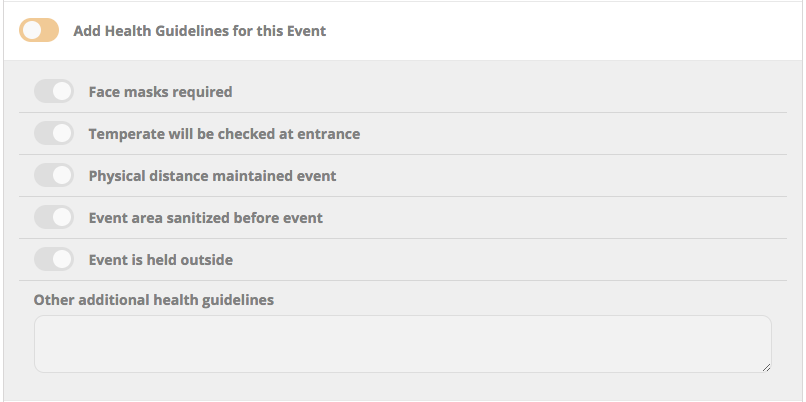Click the white knob of the orange main toggle
Image resolution: width=806 pixels, height=402 pixels.
(x=31, y=30)
